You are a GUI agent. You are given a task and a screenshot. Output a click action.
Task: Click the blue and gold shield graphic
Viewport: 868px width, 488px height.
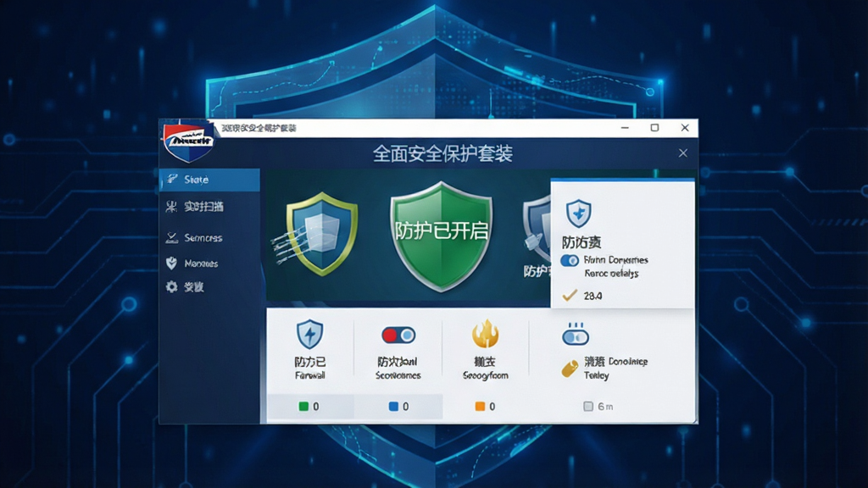click(321, 234)
